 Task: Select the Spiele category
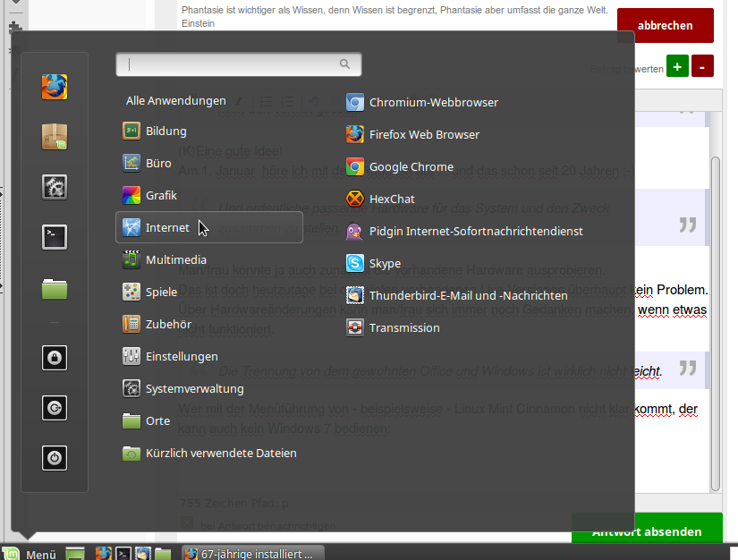pos(149,292)
